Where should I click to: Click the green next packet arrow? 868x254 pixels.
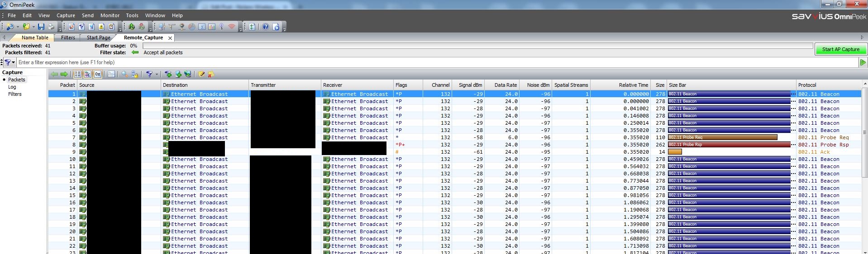click(64, 74)
